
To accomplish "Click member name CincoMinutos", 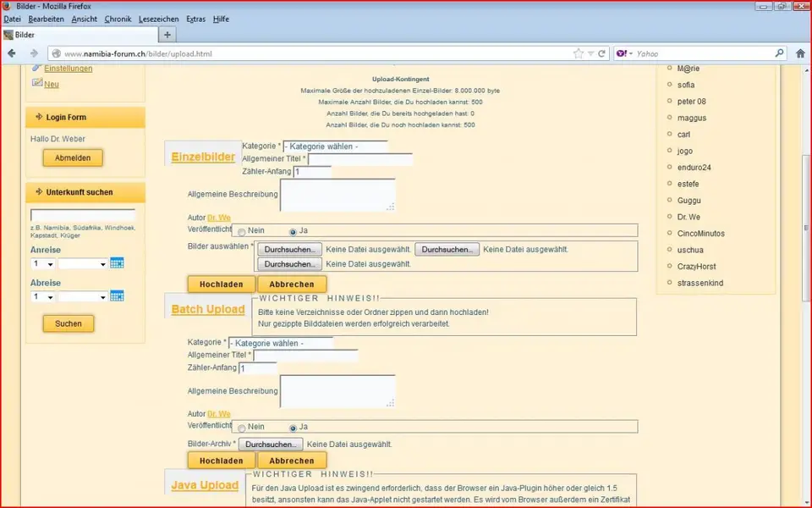I will click(700, 234).
